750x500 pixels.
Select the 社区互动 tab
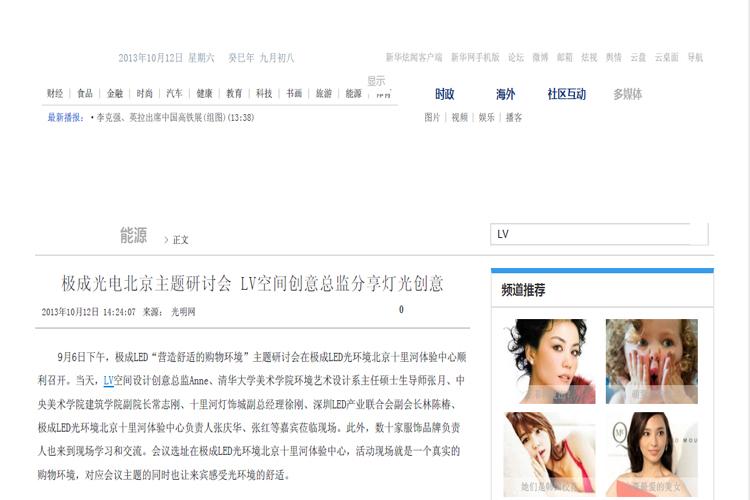click(566, 94)
